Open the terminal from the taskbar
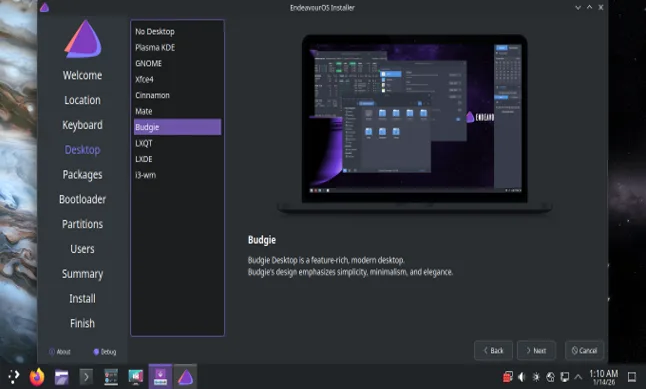The height and width of the screenshot is (389, 646). 86,377
